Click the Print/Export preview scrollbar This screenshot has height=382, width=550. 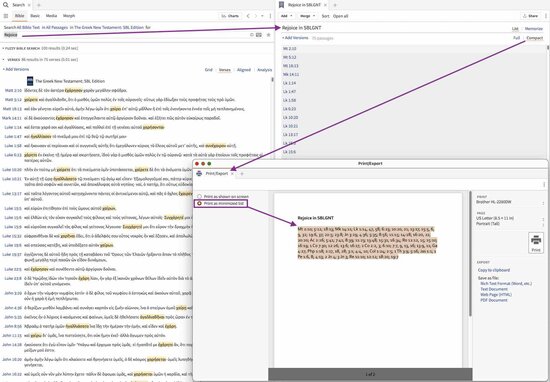tap(470, 253)
